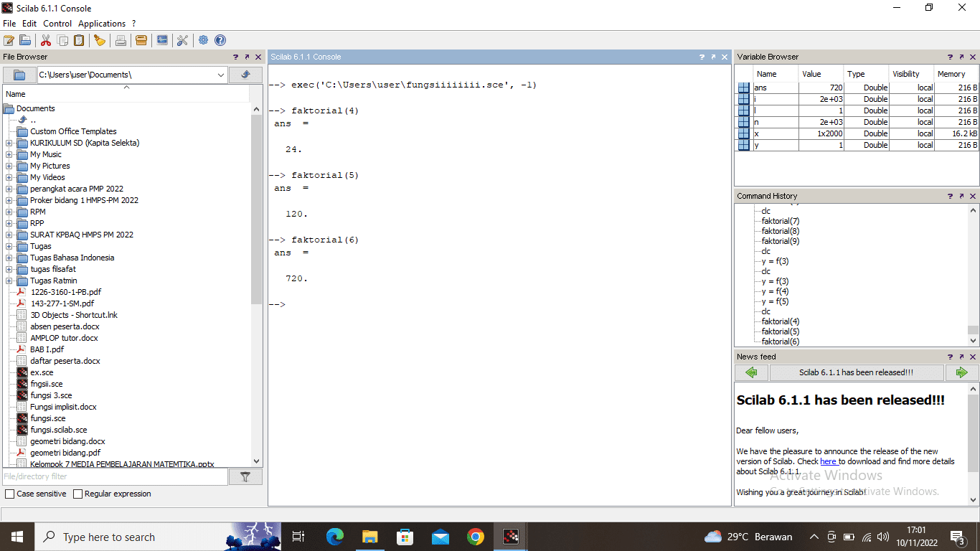The height and width of the screenshot is (551, 980).
Task: Show next news feed item
Action: click(961, 372)
